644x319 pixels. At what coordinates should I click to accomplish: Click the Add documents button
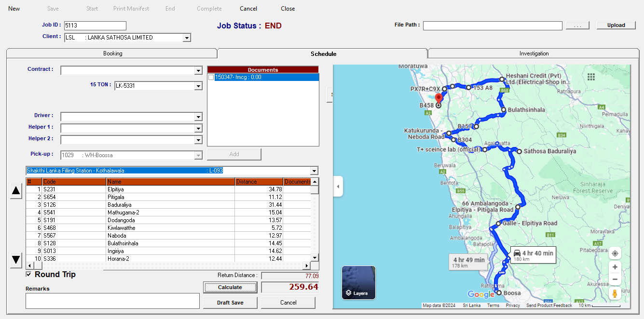[234, 154]
